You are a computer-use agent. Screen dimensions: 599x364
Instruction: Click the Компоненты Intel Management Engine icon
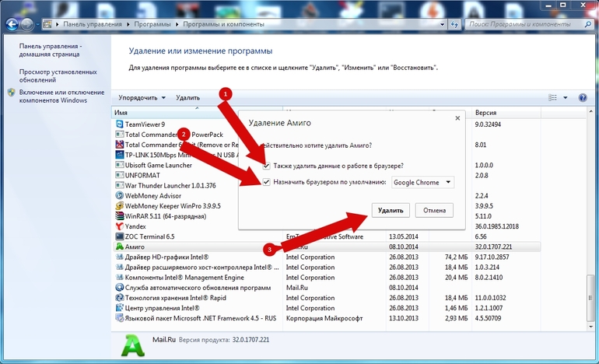pyautogui.click(x=120, y=278)
